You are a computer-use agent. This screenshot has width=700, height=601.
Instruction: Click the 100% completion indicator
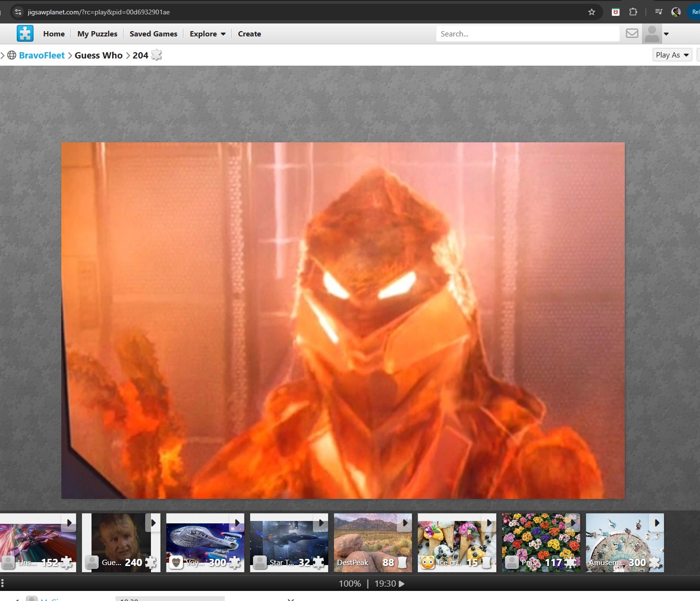[350, 584]
